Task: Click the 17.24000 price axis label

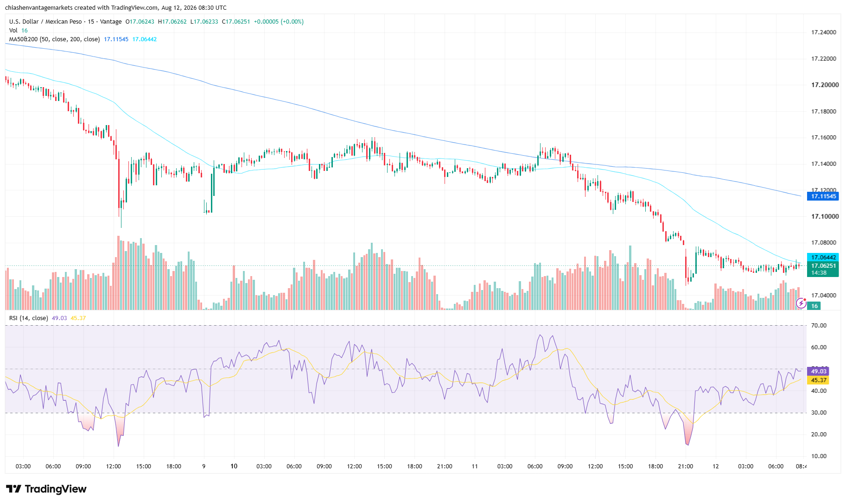Action: click(823, 32)
